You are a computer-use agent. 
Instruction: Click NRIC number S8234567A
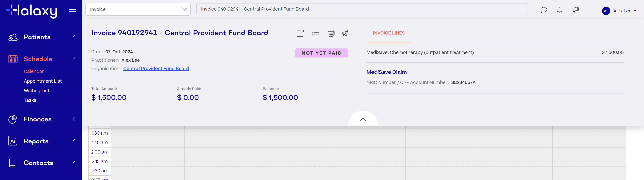[x=463, y=82]
